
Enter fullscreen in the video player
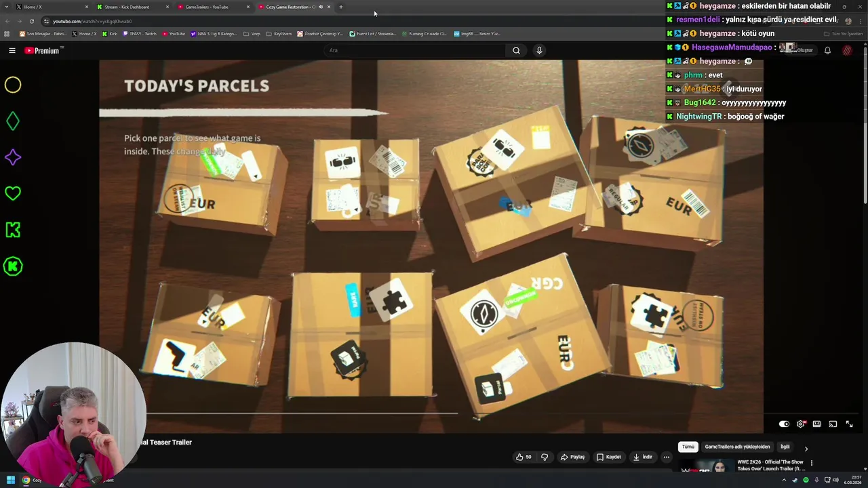[849, 424]
